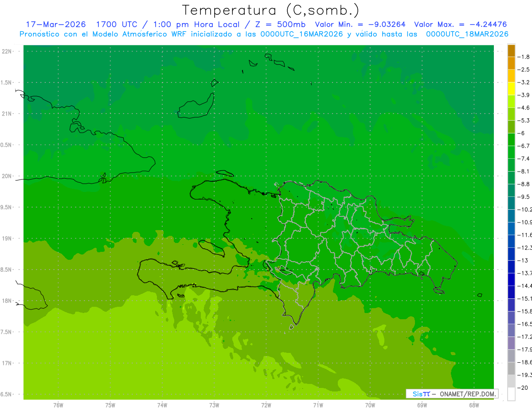Click the '72W' longitude label
The image size is (532, 411).
point(266,405)
